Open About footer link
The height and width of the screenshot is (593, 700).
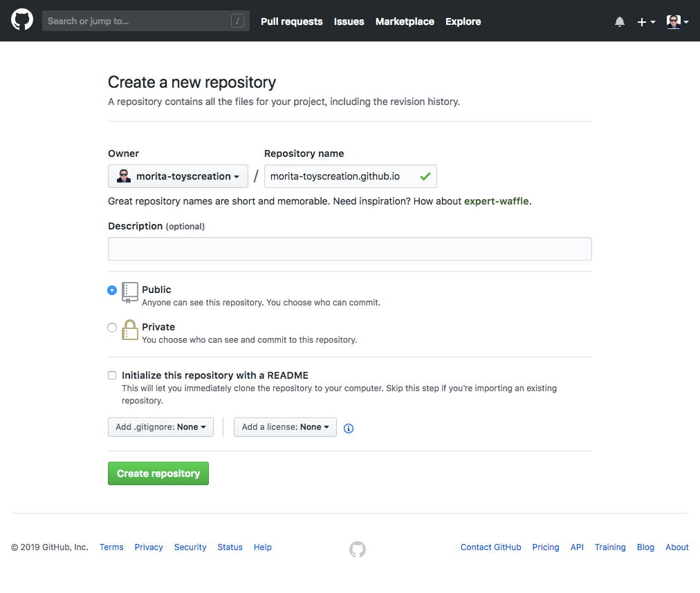[x=676, y=547]
